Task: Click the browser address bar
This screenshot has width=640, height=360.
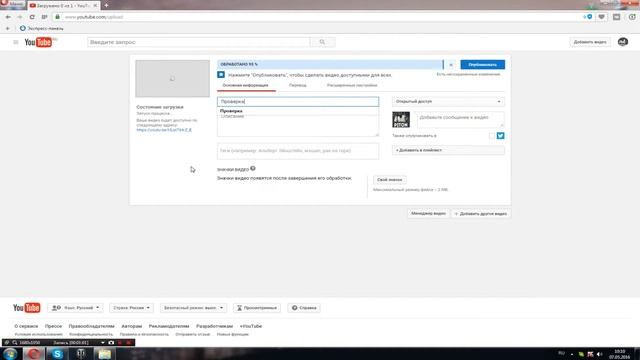Action: pos(318,17)
